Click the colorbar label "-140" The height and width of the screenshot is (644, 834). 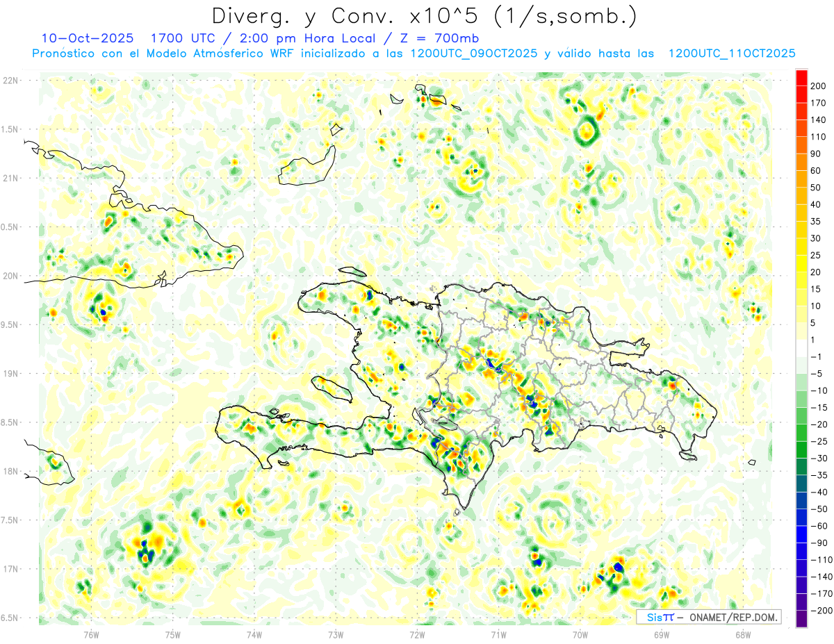[x=822, y=577]
